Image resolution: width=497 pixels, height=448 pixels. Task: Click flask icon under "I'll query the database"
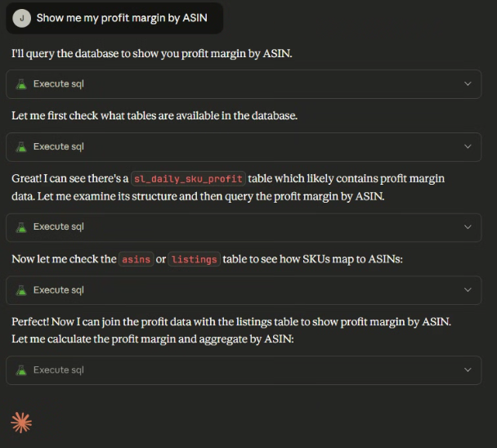(21, 83)
